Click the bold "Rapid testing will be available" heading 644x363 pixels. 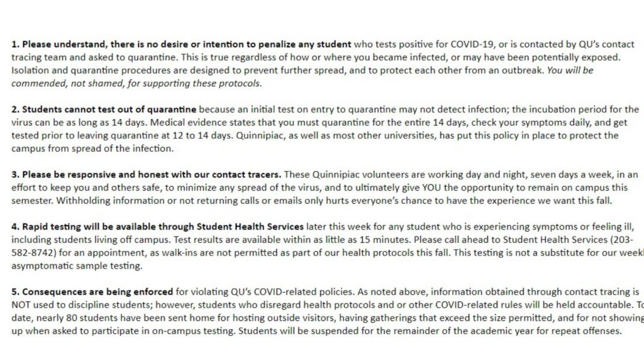pos(157,226)
